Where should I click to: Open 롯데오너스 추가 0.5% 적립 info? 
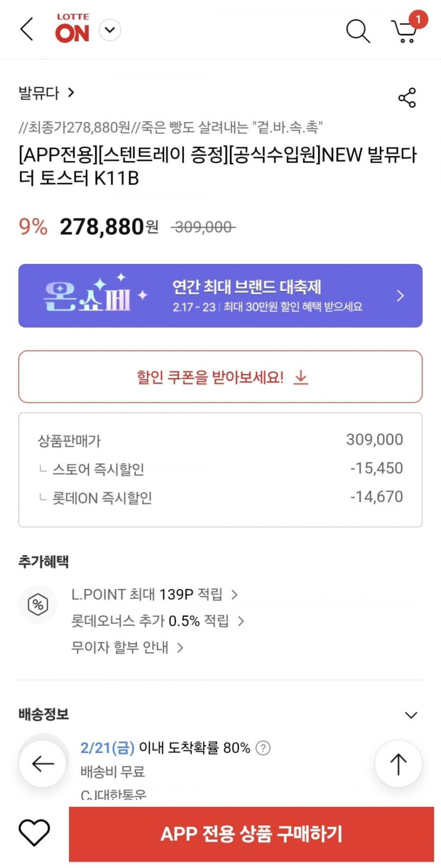point(157,621)
